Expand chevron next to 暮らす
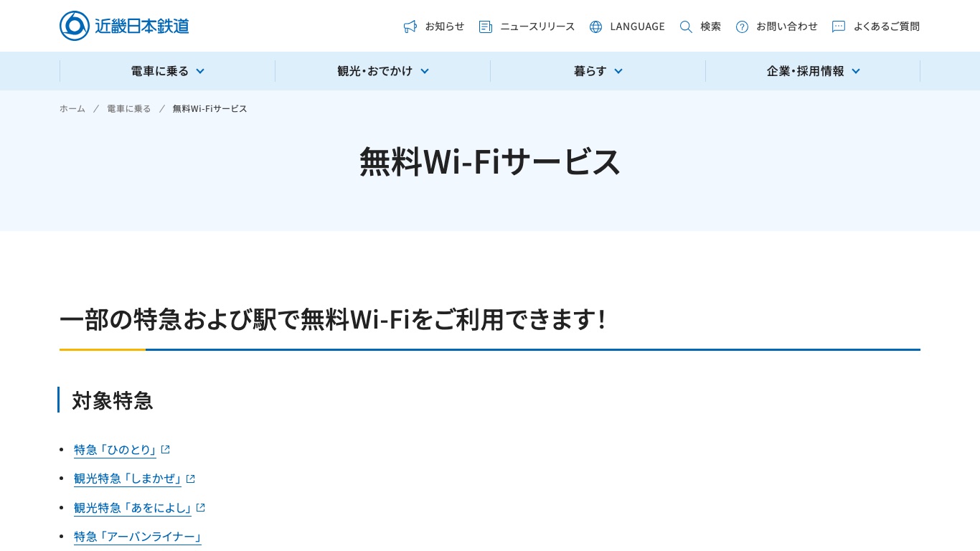 (618, 71)
